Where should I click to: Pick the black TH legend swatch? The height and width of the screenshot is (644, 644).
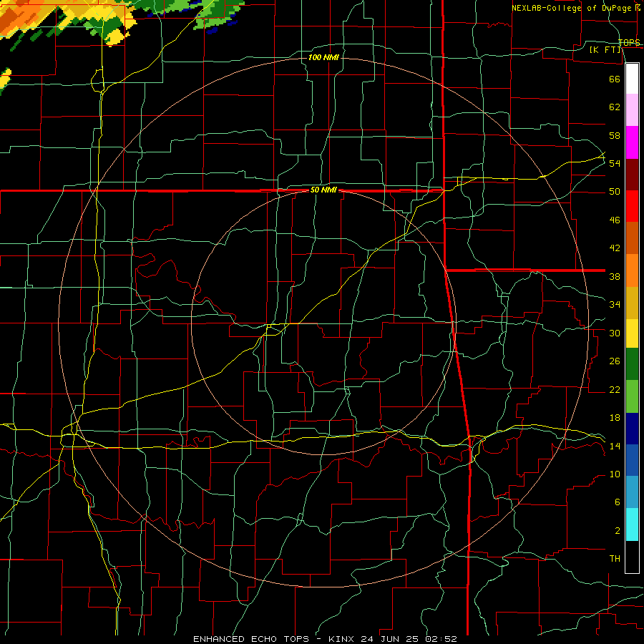(x=632, y=557)
